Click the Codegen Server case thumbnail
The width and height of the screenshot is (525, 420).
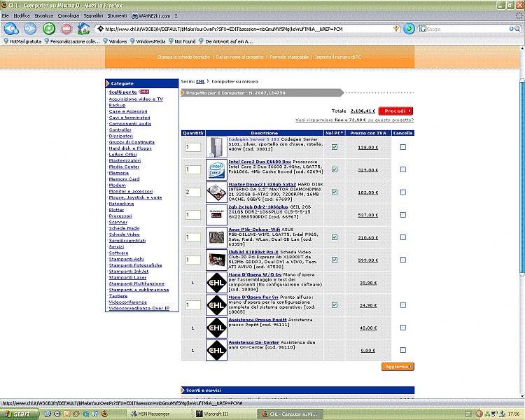tap(216, 147)
